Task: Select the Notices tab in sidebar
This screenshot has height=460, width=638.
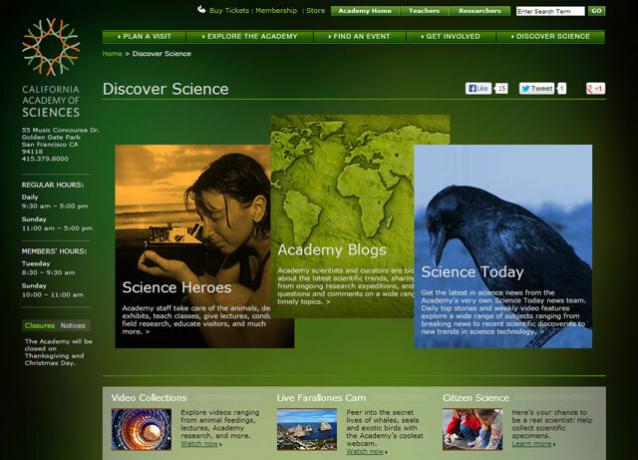Action: [73, 325]
